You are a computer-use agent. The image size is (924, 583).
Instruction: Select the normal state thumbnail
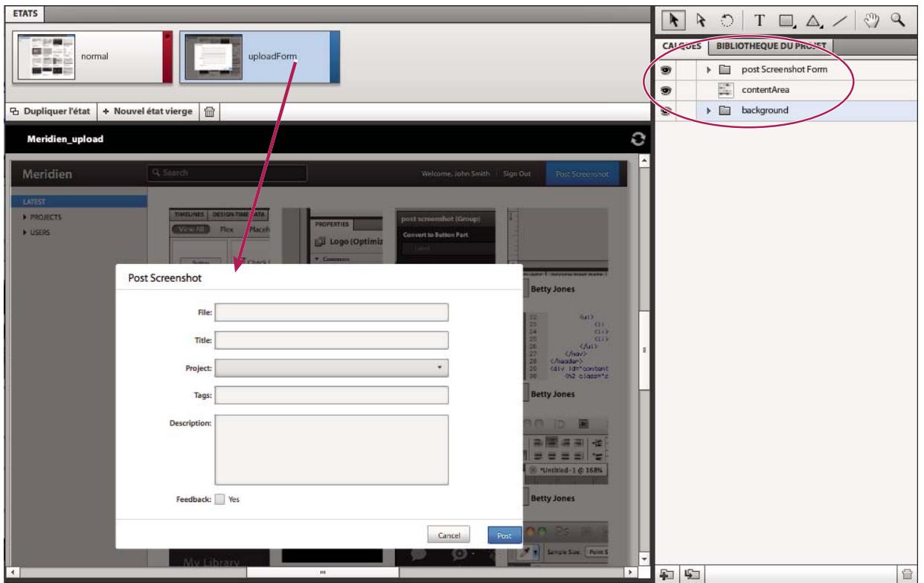(93, 56)
